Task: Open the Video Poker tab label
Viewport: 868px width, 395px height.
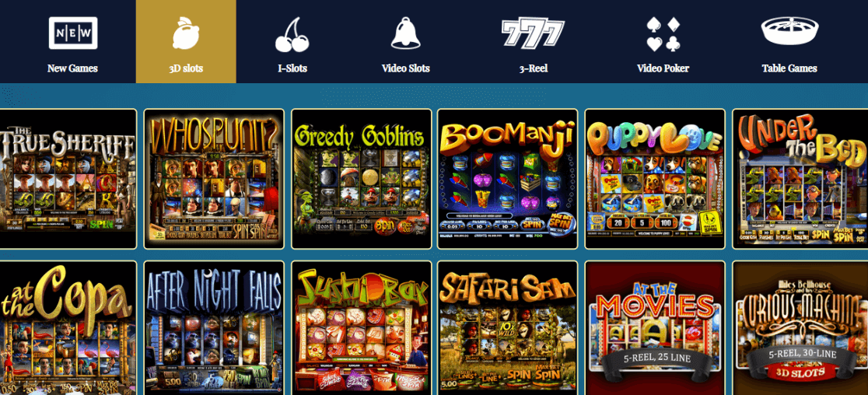Action: point(663,68)
